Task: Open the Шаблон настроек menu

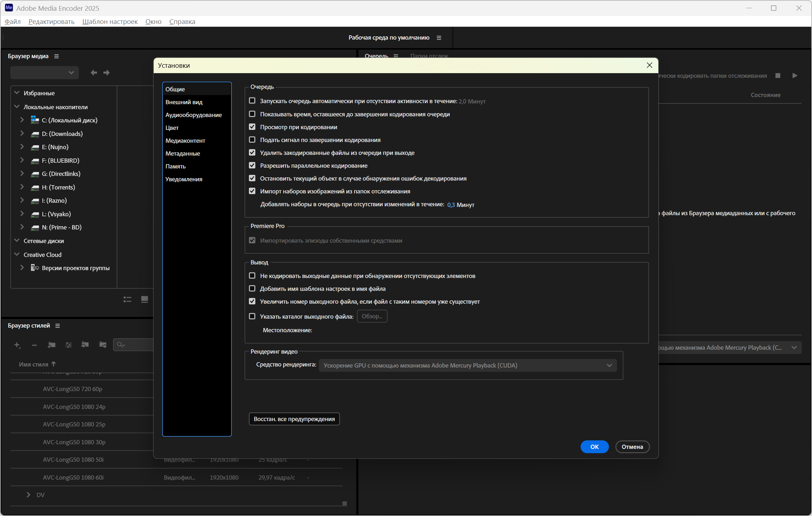Action: (110, 21)
